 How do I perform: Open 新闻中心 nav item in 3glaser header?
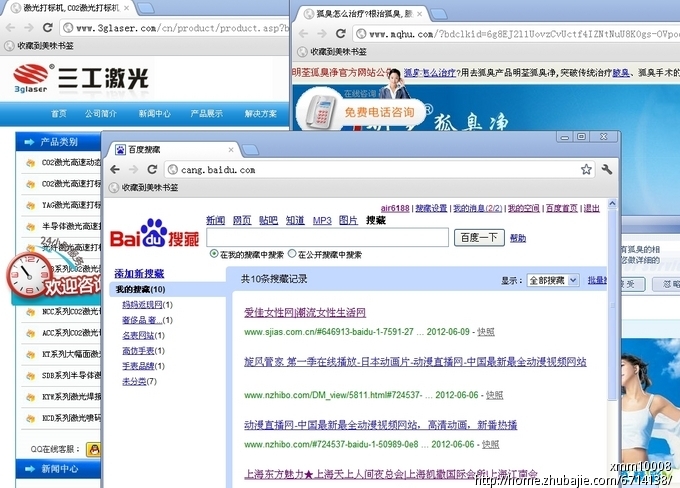(154, 114)
